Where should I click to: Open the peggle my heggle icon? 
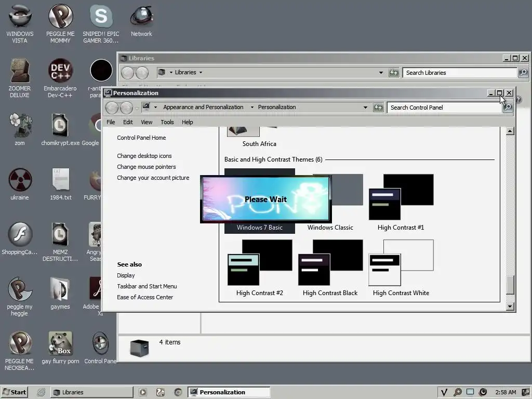click(x=20, y=296)
